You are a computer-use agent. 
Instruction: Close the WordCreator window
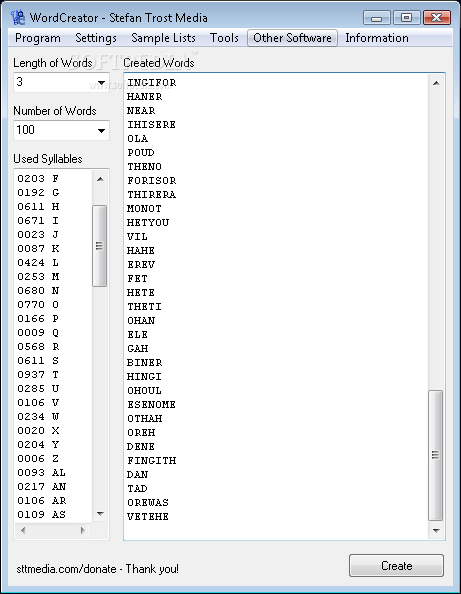[x=437, y=18]
